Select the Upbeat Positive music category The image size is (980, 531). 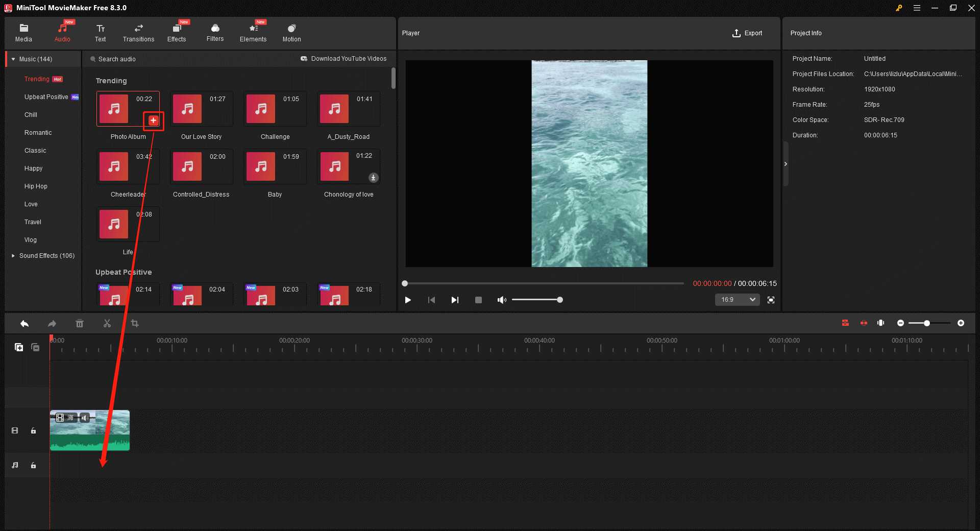pos(46,97)
